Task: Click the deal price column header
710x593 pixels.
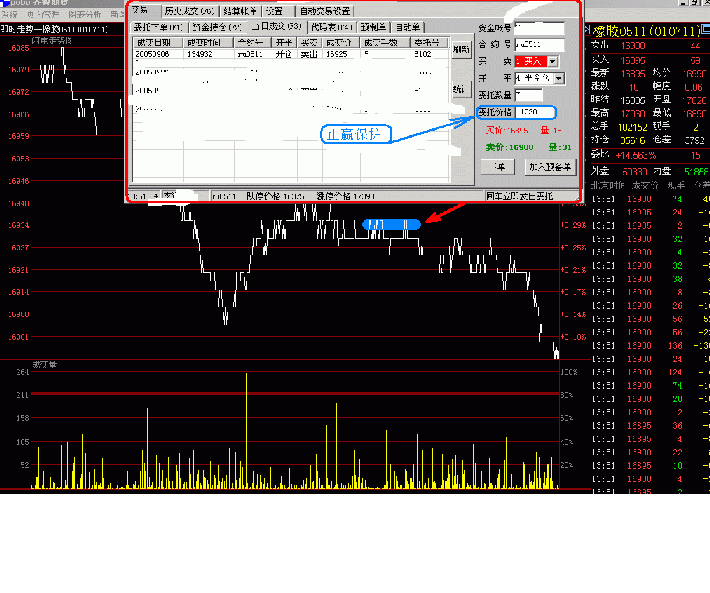Action: point(338,42)
